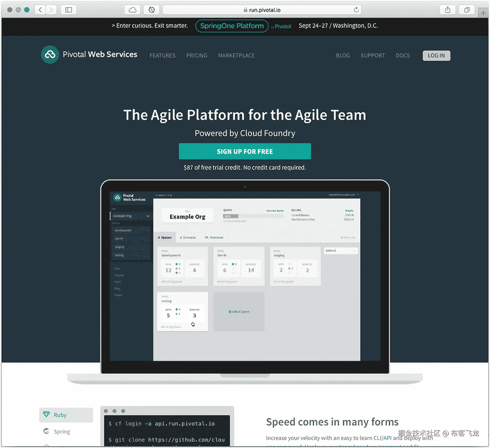Open the development space card
Viewport: 490px width, 448px height.
click(x=183, y=266)
